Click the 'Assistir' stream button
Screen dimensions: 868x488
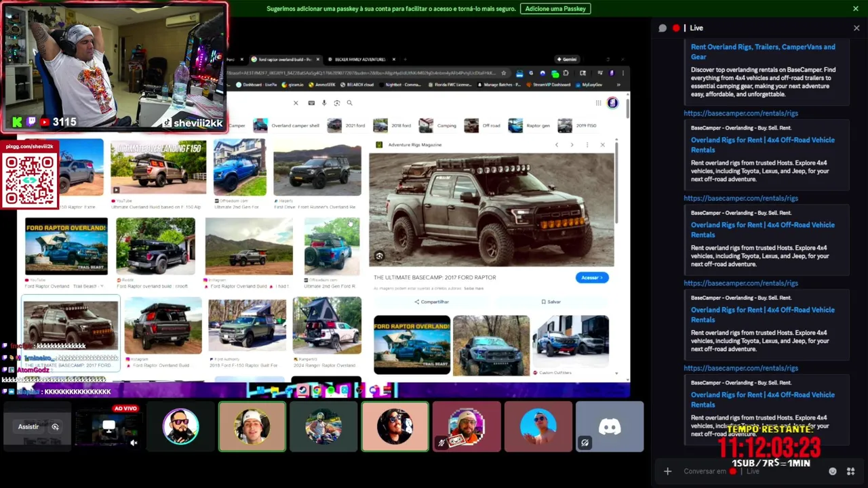tap(28, 427)
